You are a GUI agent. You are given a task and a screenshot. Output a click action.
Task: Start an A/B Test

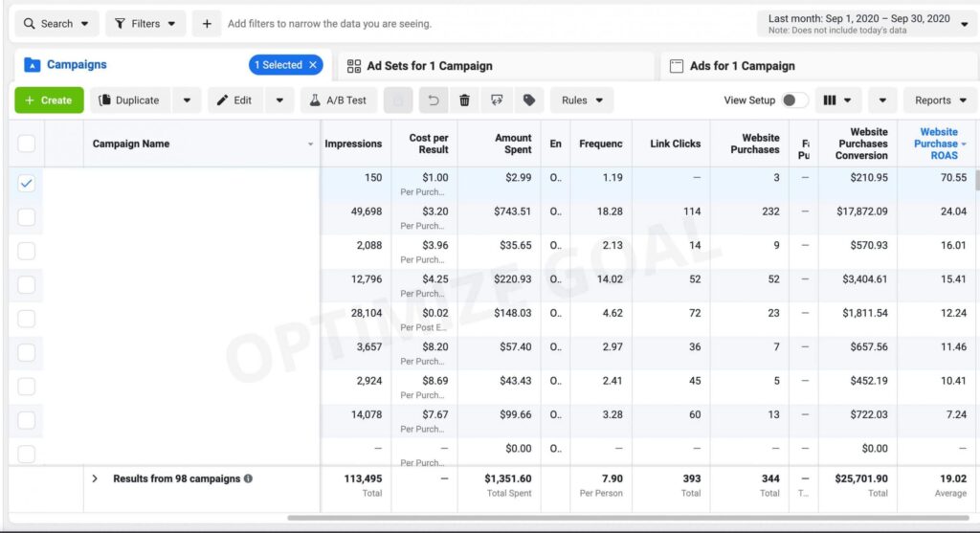[x=338, y=100]
